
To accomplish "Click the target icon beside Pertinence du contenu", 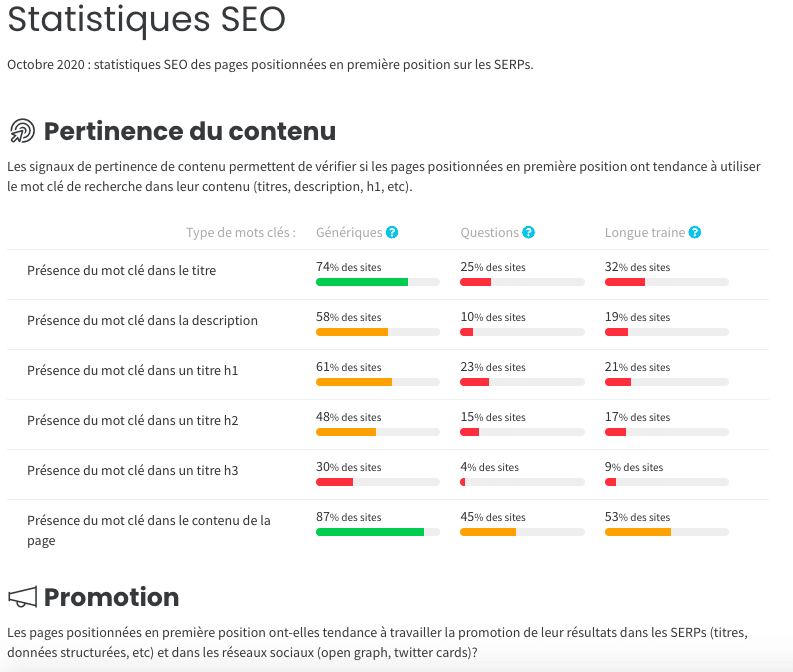I will pyautogui.click(x=22, y=131).
